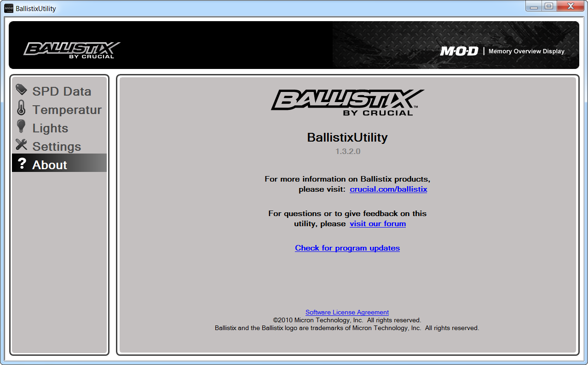Open the crucial.com/ballistix link
588x365 pixels.
pos(388,189)
